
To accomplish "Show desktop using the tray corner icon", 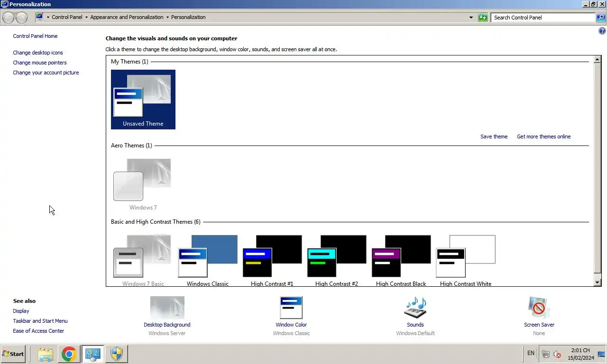I will click(x=602, y=354).
